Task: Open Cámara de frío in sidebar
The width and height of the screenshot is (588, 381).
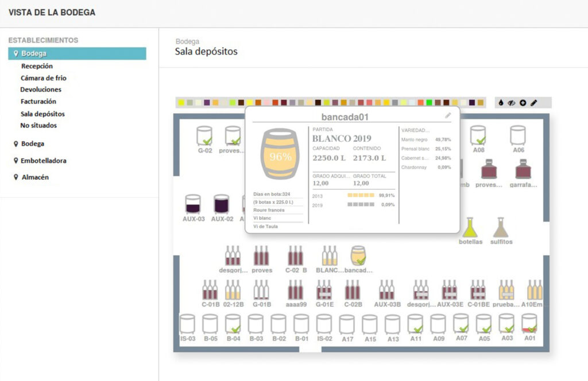Action: click(47, 78)
